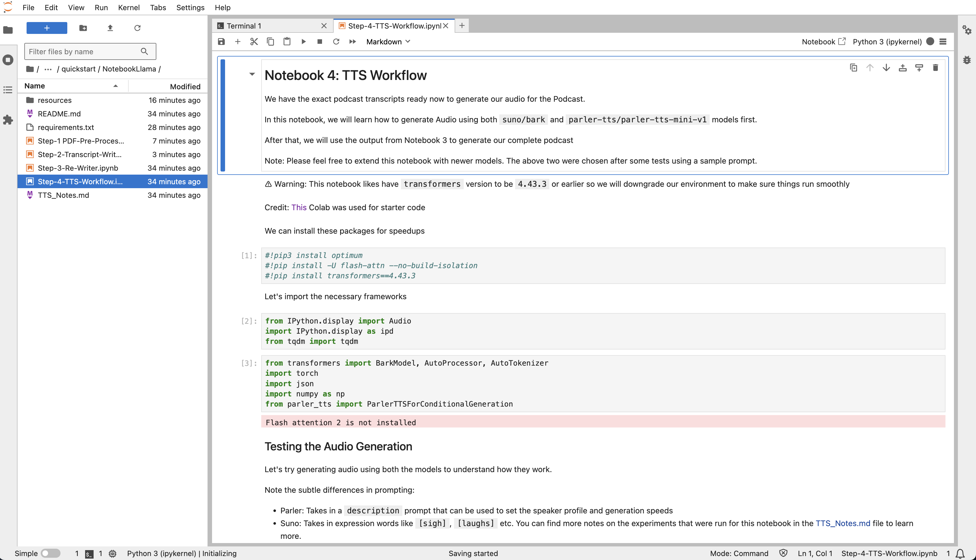This screenshot has height=560, width=976.
Task: Save the notebook with the floppy disk icon
Action: tap(221, 42)
